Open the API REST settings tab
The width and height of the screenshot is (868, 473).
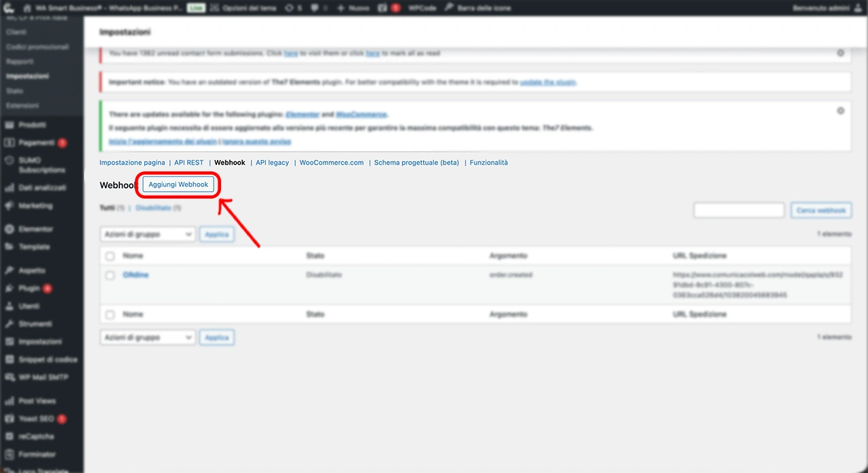point(189,163)
